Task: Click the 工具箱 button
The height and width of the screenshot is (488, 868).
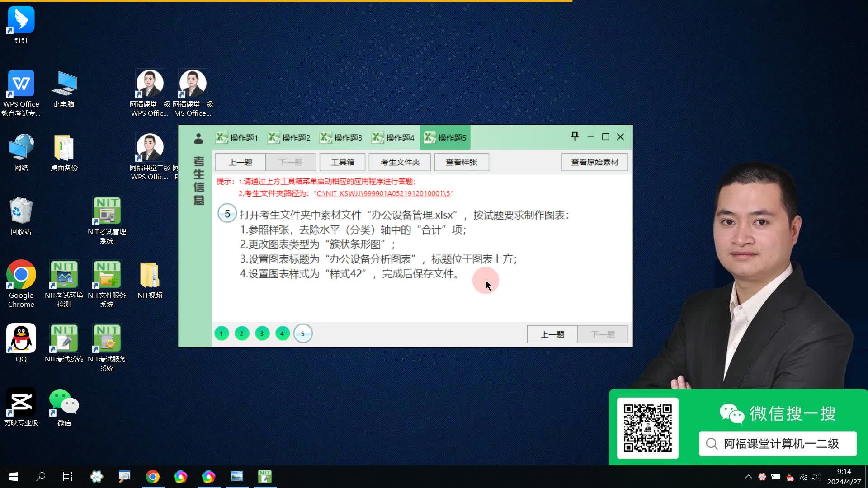Action: click(x=342, y=162)
